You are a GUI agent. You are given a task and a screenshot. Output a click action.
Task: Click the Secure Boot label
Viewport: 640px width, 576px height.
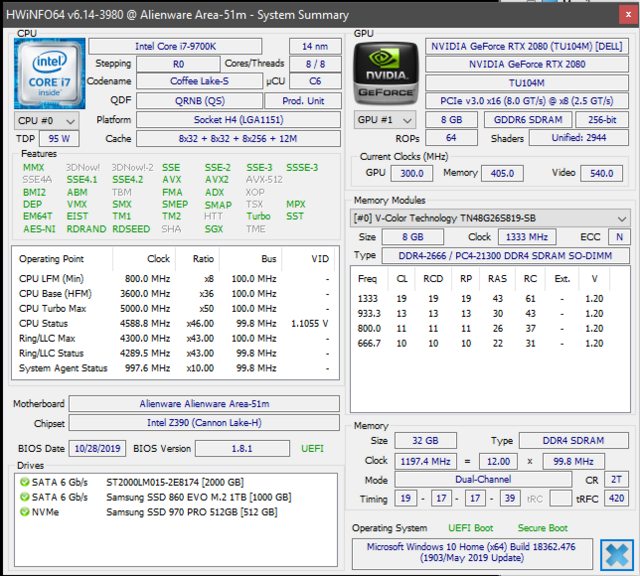click(x=543, y=528)
